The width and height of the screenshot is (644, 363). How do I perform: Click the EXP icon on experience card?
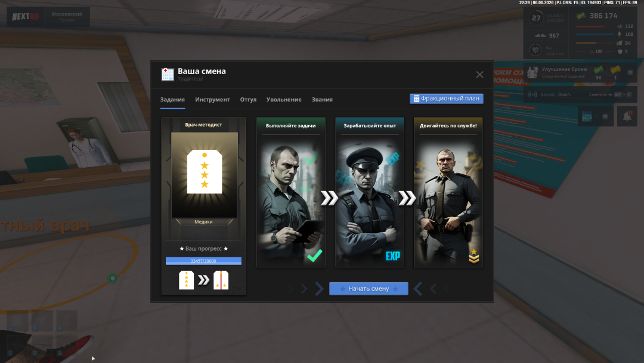[x=392, y=256]
